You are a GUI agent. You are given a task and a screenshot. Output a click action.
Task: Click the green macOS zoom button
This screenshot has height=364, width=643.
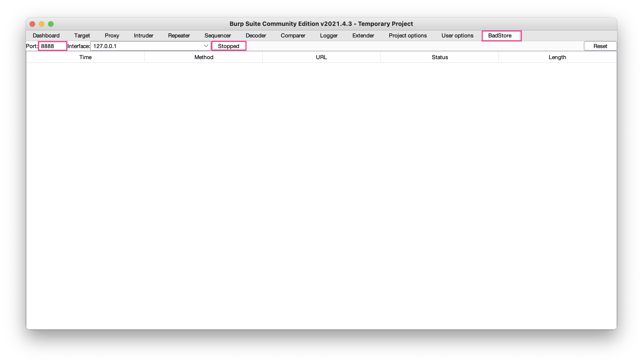[51, 24]
